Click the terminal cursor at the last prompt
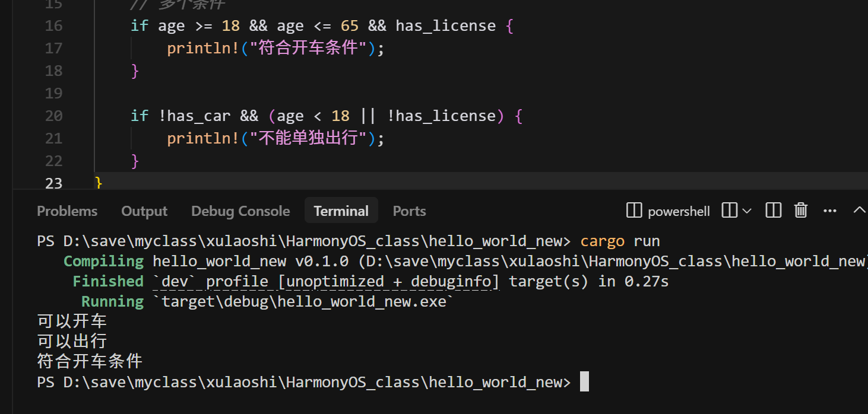This screenshot has height=414, width=868. [584, 382]
